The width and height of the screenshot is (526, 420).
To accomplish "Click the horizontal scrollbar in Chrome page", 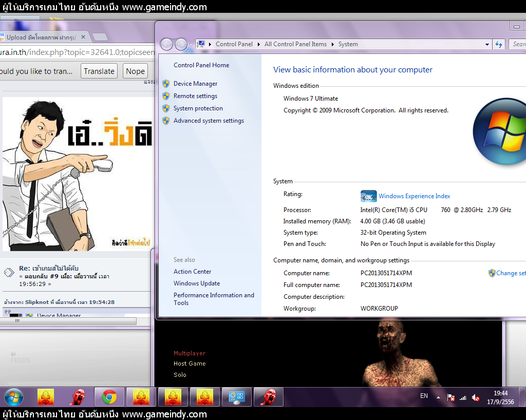I will (68, 321).
